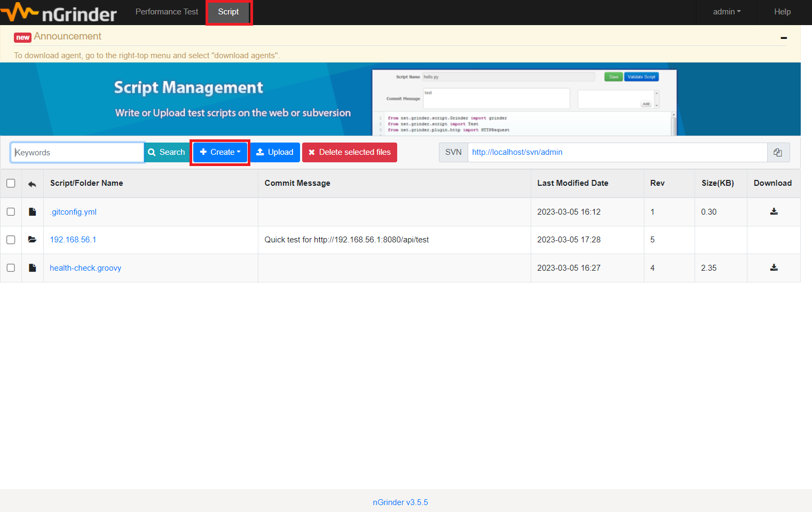Click the health-check.groovy file icon
The width and height of the screenshot is (812, 512).
pyautogui.click(x=32, y=267)
